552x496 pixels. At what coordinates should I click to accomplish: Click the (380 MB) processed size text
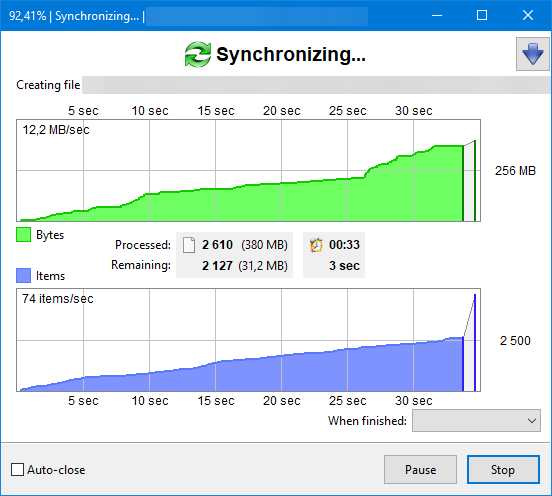coord(264,245)
